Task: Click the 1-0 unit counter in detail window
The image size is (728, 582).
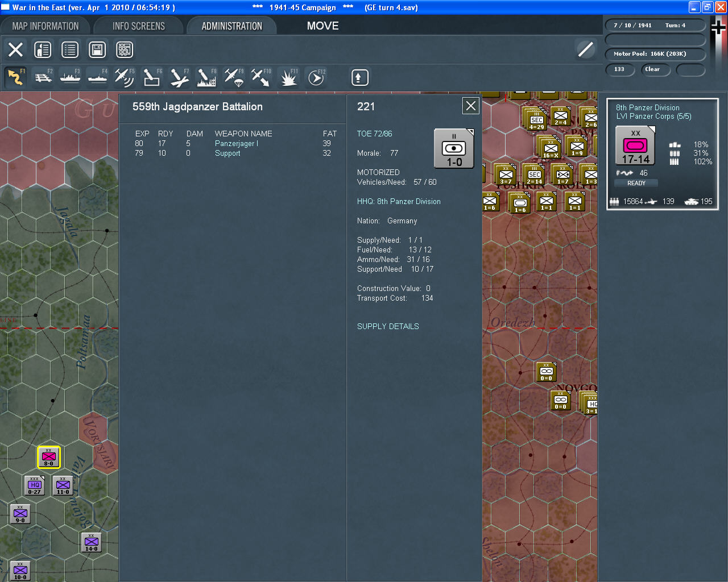Action: click(454, 148)
